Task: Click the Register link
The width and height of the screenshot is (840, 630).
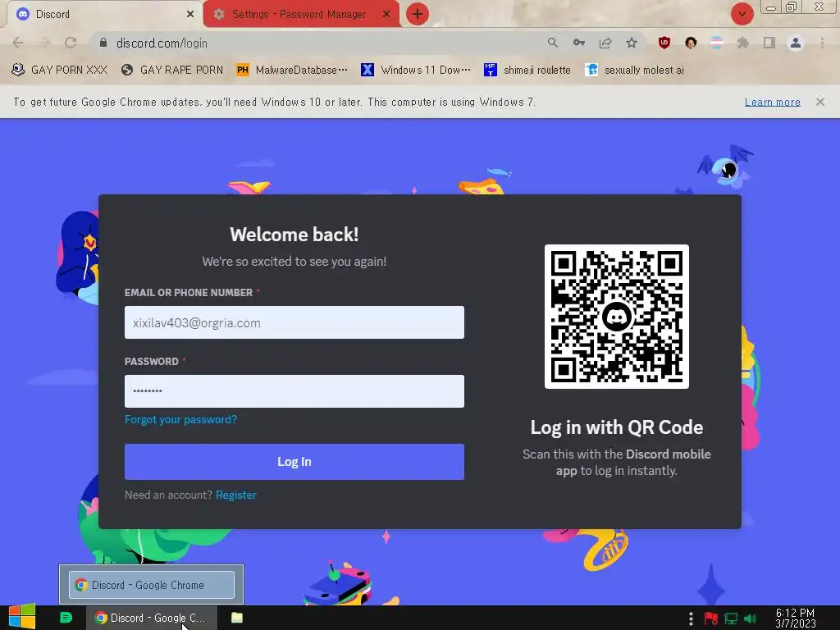Action: [235, 495]
